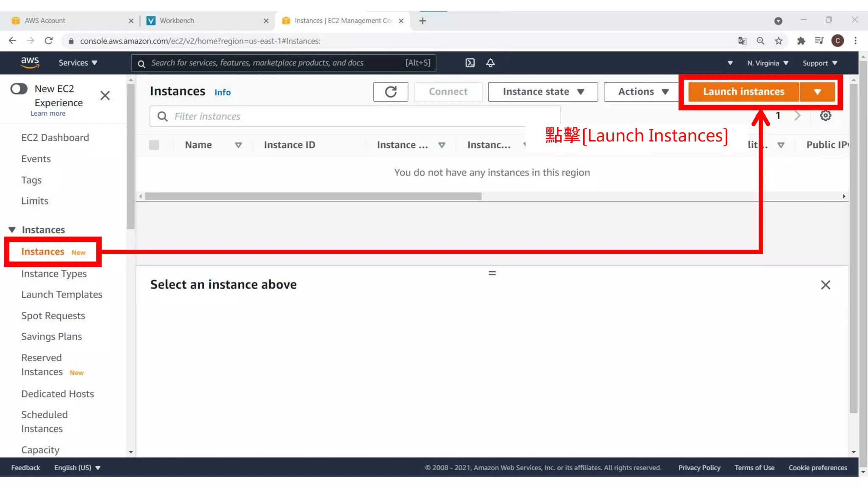Sort by the Name column arrow
This screenshot has height=488, width=868.
click(x=238, y=145)
